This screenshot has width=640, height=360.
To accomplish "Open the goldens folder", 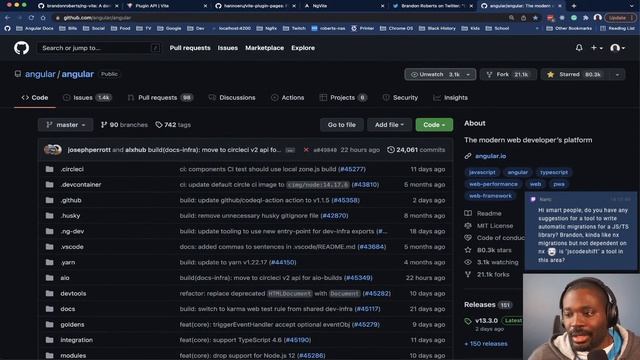I will pyautogui.click(x=72, y=324).
